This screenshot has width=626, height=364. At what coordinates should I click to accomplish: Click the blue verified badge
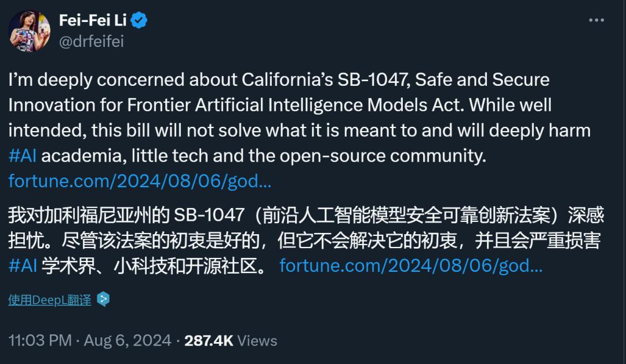(x=139, y=21)
